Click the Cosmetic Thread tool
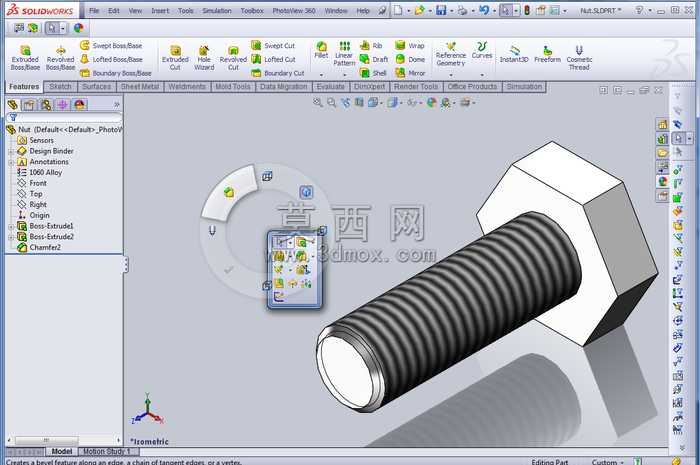This screenshot has height=465, width=700. point(579,58)
